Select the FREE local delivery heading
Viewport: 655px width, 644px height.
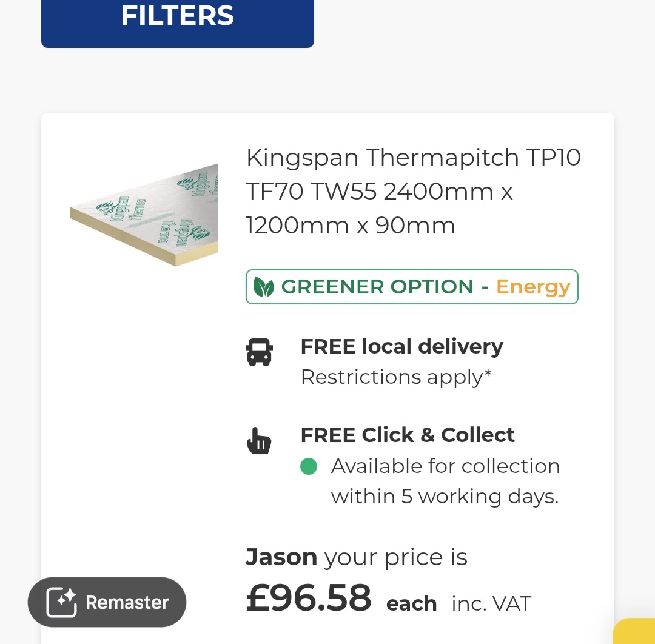click(401, 346)
